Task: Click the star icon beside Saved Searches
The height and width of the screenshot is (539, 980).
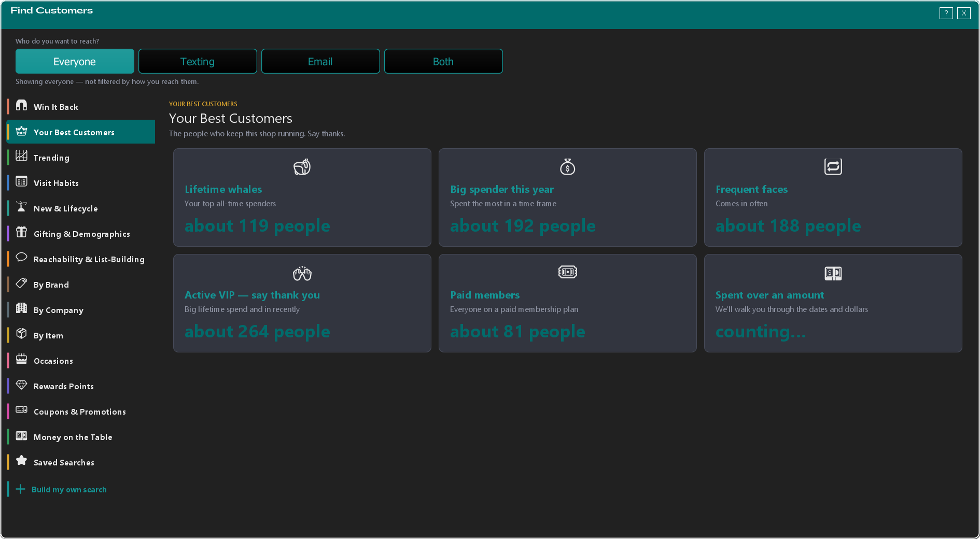Action: tap(21, 461)
